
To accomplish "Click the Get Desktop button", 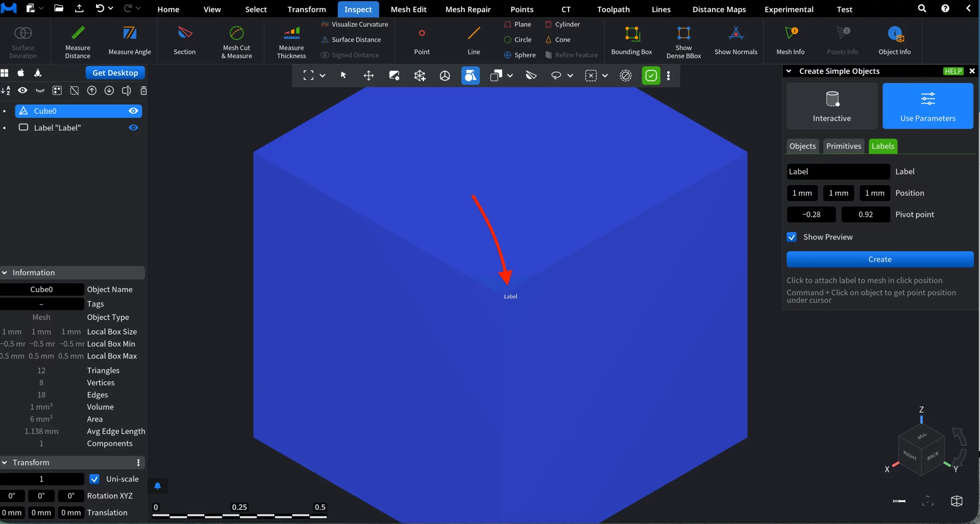I will (x=115, y=73).
